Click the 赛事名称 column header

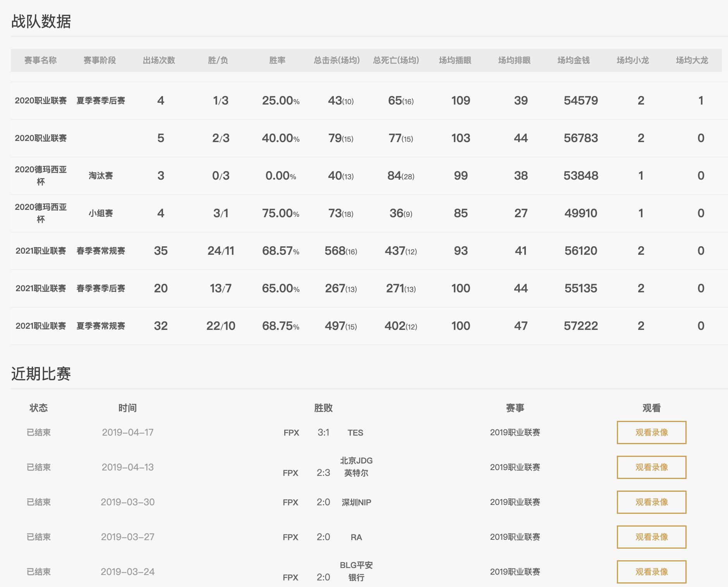click(40, 60)
